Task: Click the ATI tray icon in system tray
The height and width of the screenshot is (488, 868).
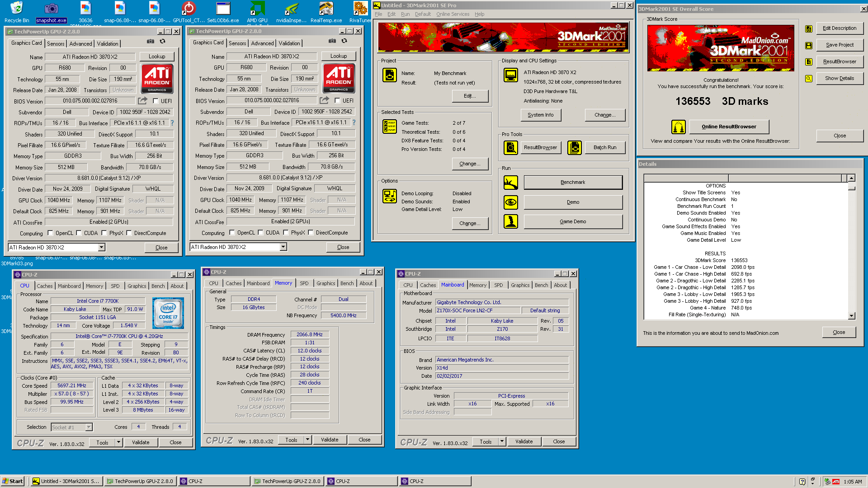Action: click(836, 482)
